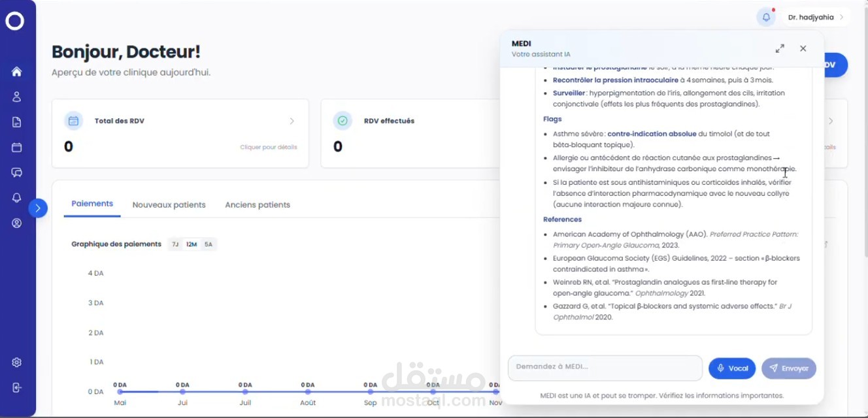Click the Mai data point on the payments chart
Viewport: 868px width, 418px height.
click(120, 391)
